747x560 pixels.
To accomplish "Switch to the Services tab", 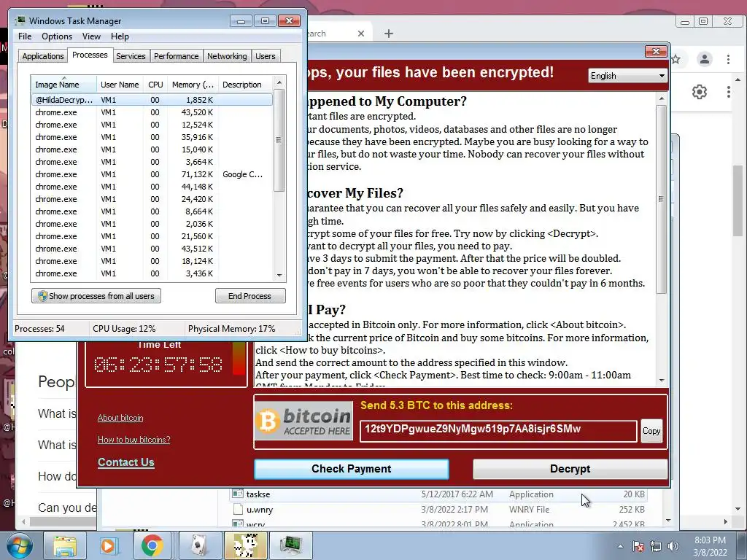I will [x=131, y=56].
